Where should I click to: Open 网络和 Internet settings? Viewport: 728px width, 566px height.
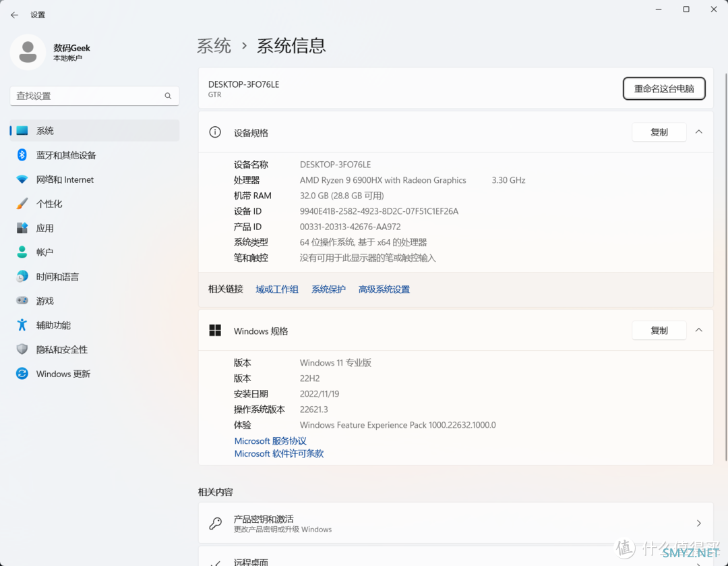point(94,179)
